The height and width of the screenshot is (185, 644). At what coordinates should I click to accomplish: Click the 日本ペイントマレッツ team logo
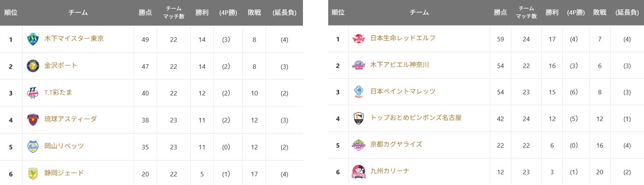[x=358, y=92]
